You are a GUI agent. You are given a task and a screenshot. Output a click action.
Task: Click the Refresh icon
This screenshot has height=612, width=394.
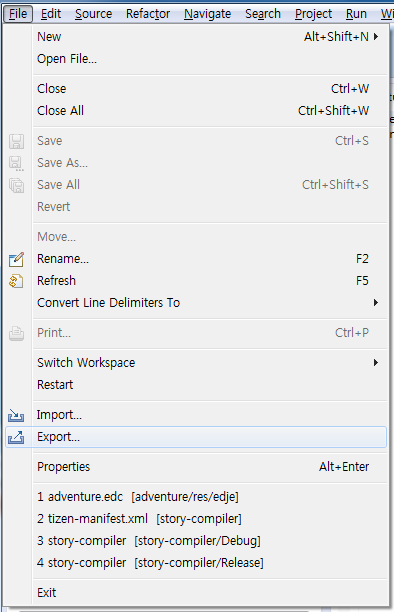pos(16,281)
